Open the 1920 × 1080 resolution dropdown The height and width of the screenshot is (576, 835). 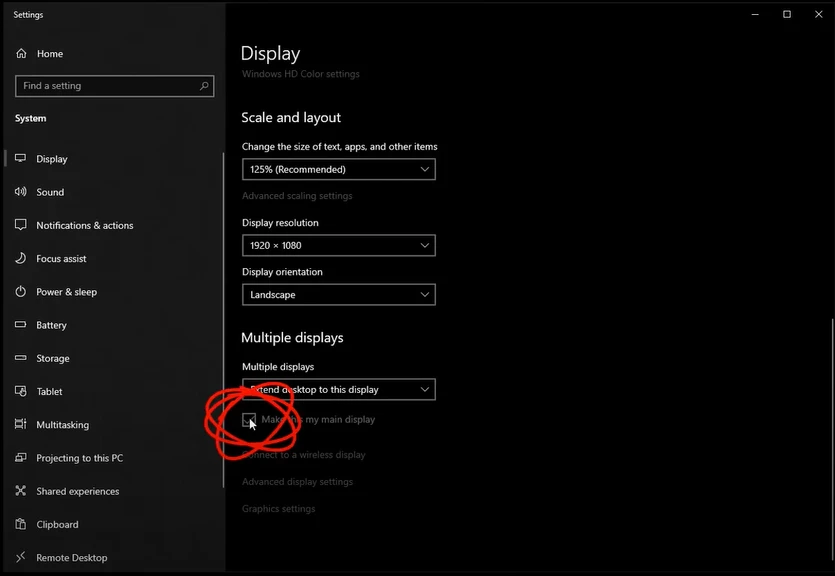pos(339,245)
